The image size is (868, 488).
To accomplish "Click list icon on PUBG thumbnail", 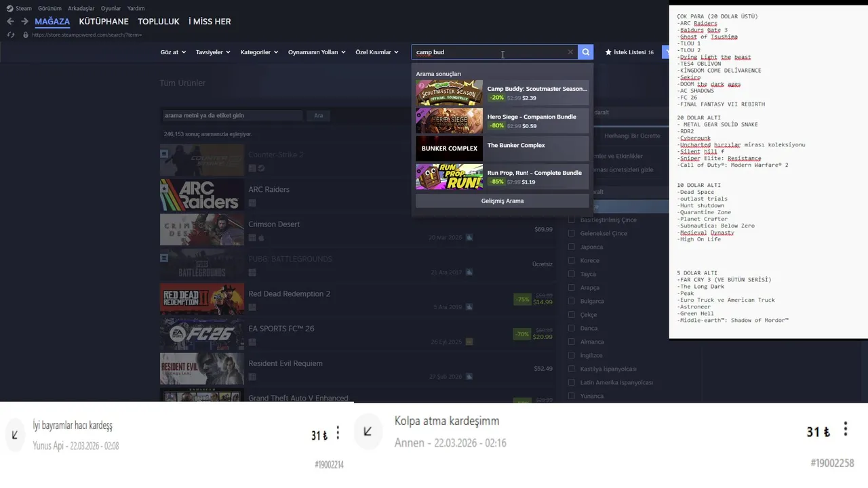I will click(164, 258).
